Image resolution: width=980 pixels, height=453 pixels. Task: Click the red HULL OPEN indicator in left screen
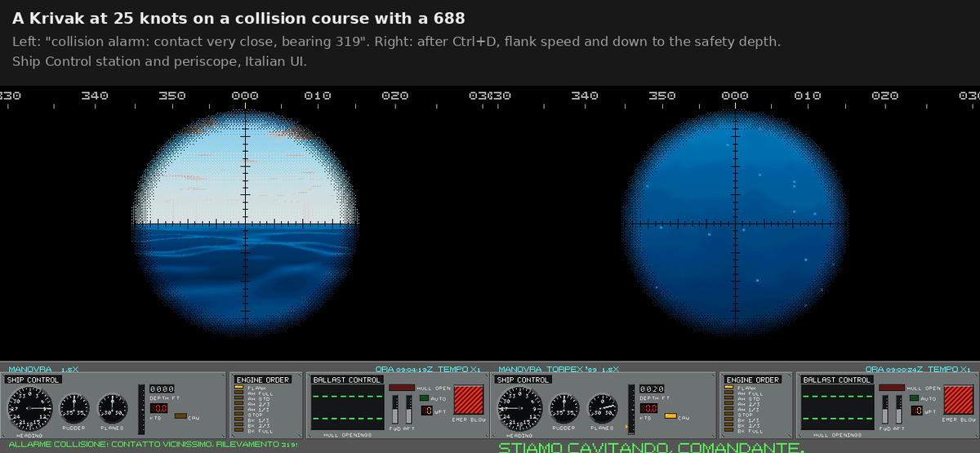click(402, 388)
